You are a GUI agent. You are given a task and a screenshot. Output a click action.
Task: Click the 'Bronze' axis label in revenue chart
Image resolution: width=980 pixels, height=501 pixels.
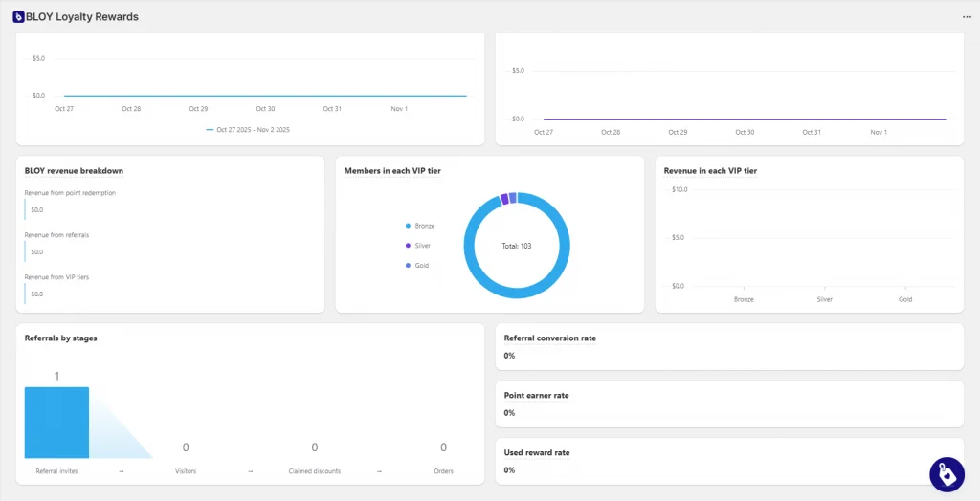pos(744,299)
